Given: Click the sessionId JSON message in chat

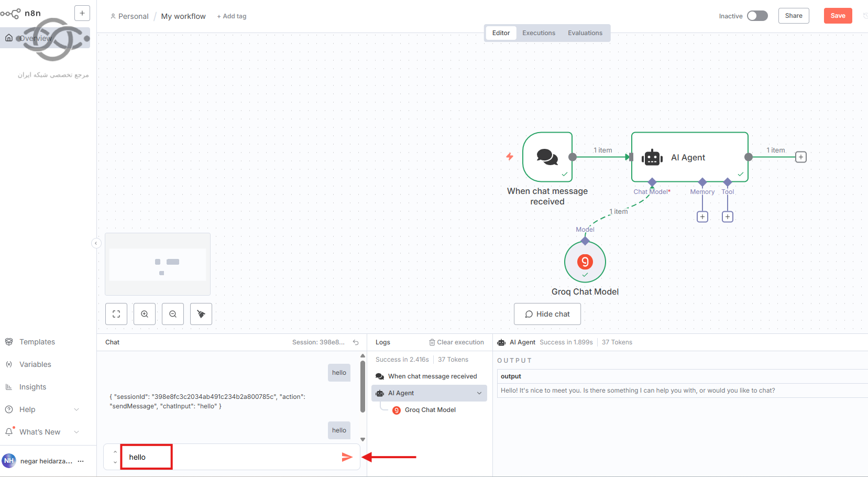Looking at the screenshot, I should (207, 402).
